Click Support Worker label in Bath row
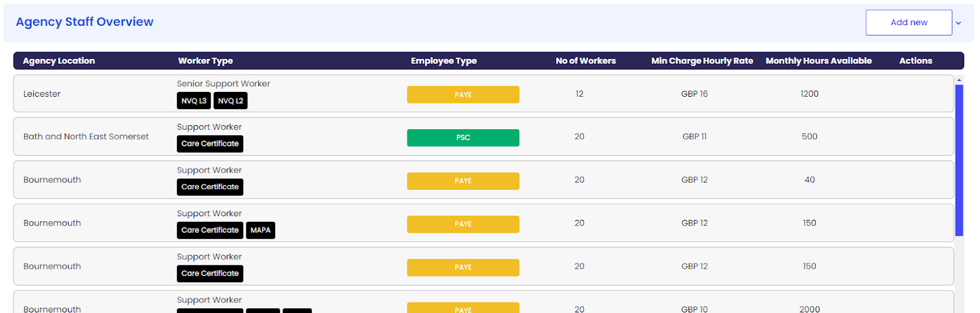The image size is (980, 313). coord(209,127)
